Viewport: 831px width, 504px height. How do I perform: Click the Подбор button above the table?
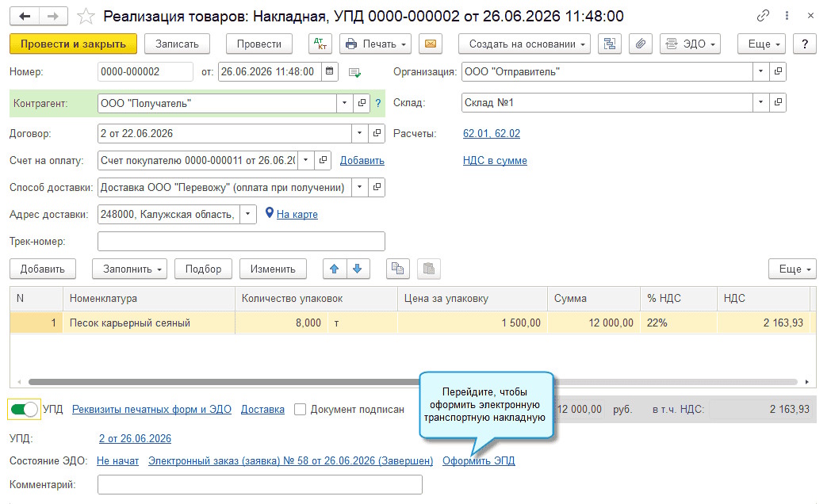click(x=204, y=269)
